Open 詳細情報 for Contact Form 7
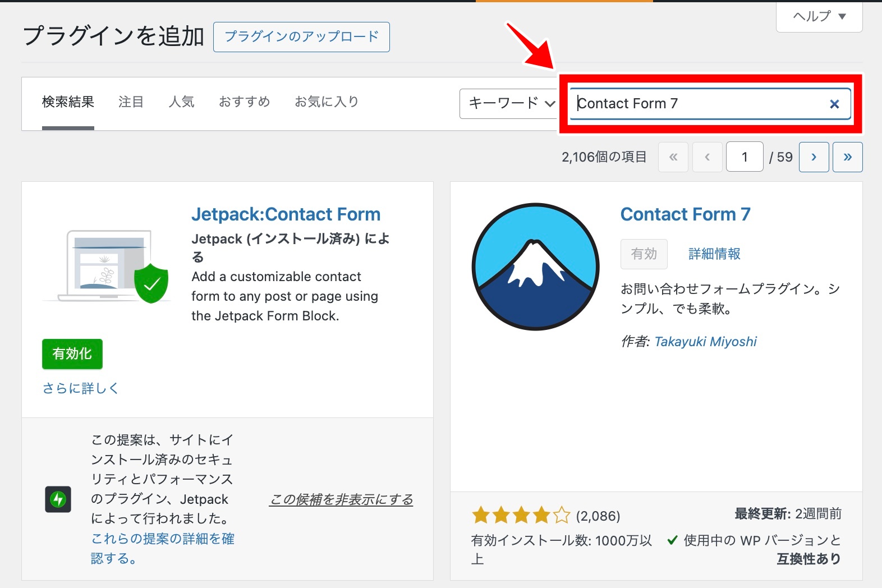The image size is (882, 588). (x=714, y=254)
